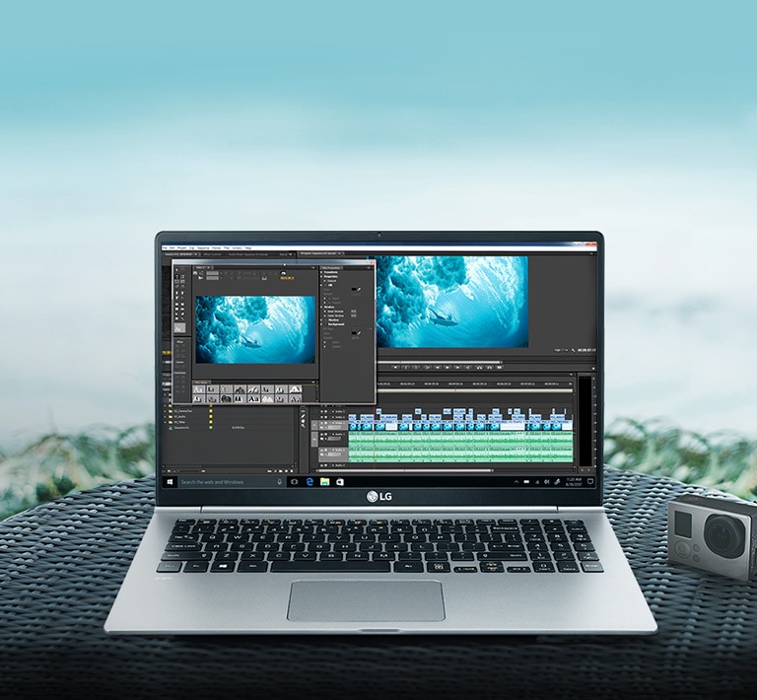Select the first title style thumbnail
Screen dimensions: 757x700
[x=198, y=390]
